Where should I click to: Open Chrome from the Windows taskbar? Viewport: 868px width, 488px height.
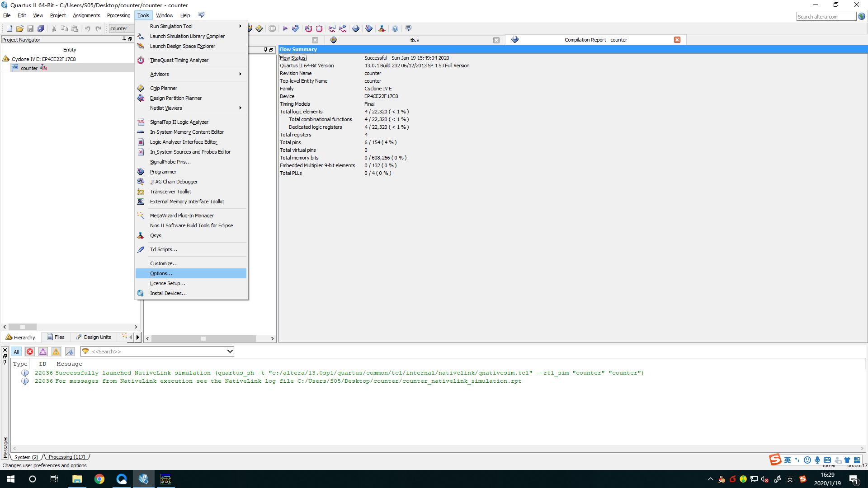tap(99, 479)
